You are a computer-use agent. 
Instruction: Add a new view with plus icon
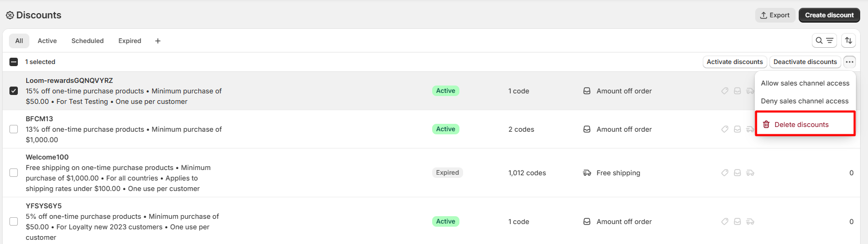[x=158, y=41]
